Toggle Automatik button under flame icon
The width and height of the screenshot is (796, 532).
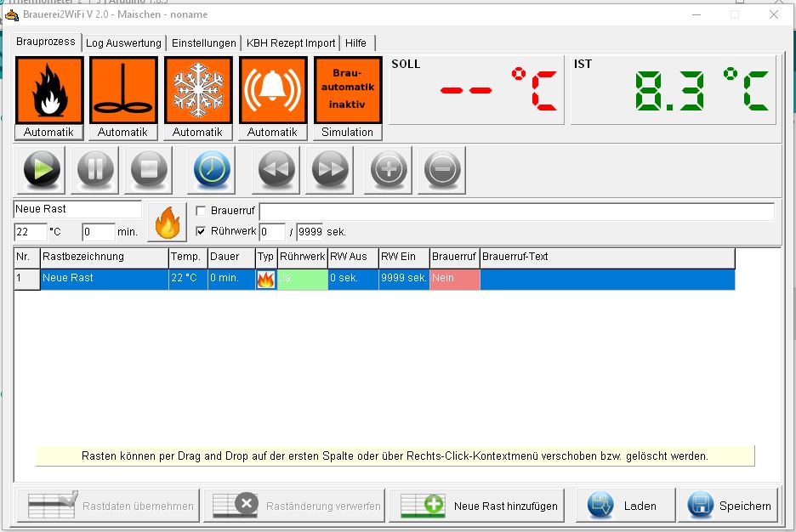[x=48, y=133]
